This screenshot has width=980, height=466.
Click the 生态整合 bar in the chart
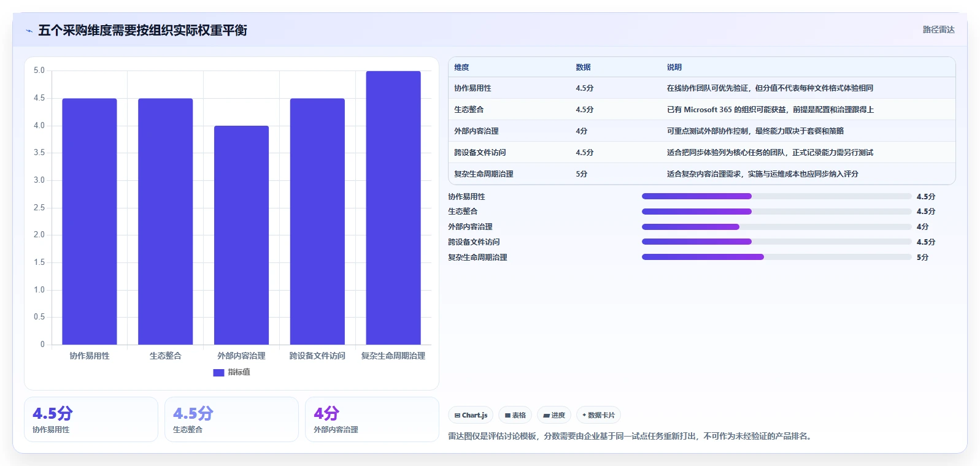click(x=166, y=221)
